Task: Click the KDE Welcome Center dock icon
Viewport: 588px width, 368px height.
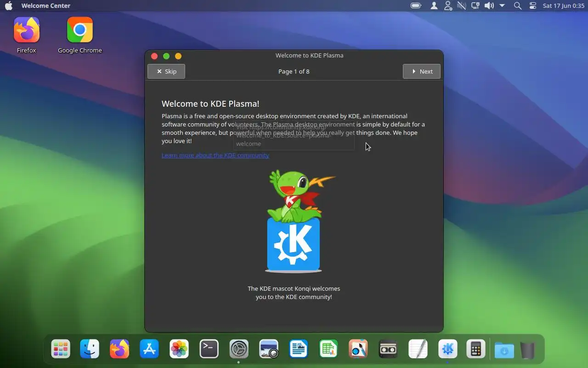Action: (448, 349)
